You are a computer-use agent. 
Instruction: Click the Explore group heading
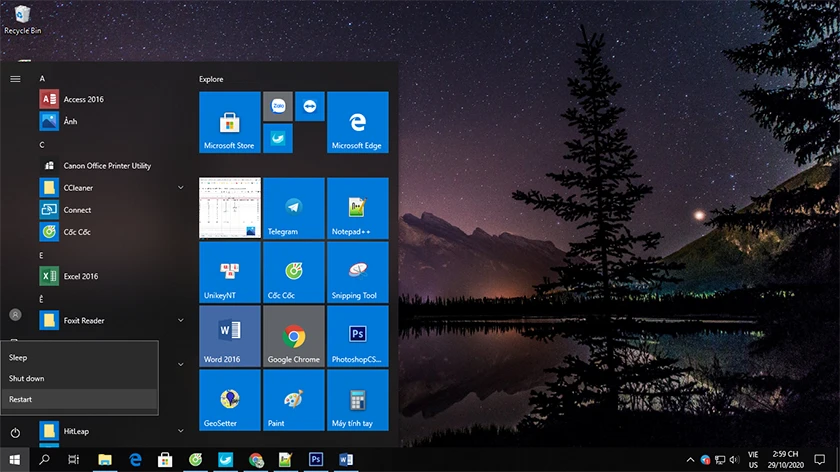tap(211, 79)
